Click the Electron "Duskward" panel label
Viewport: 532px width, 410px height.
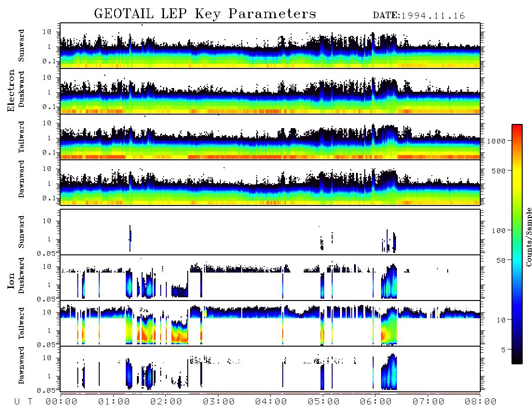[x=21, y=89]
